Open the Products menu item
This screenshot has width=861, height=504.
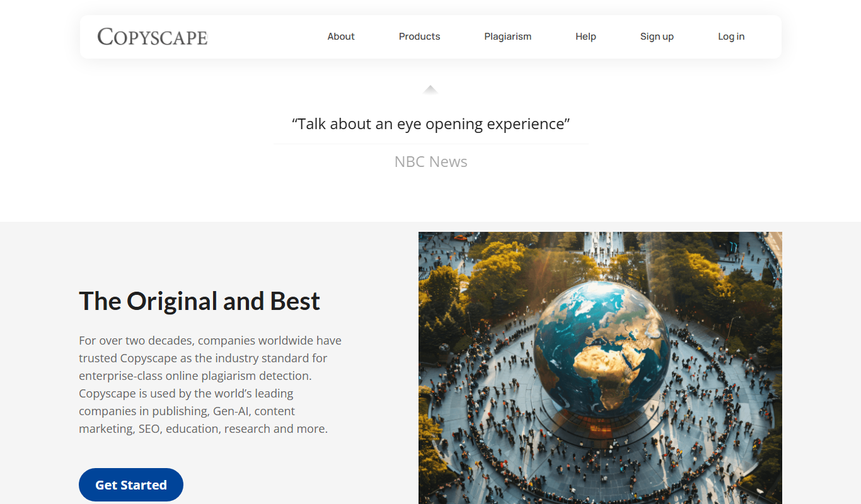[x=419, y=37]
